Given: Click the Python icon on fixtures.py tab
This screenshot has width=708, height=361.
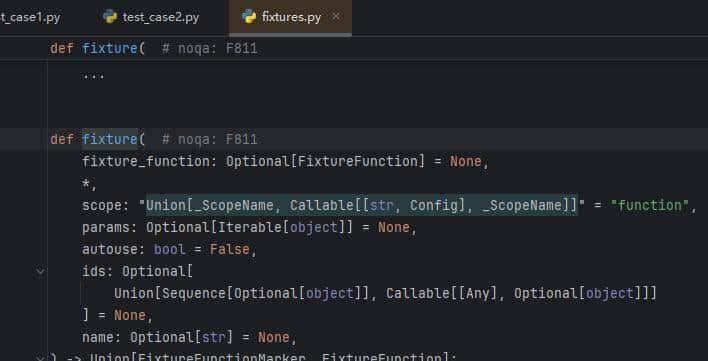Looking at the screenshot, I should (249, 17).
